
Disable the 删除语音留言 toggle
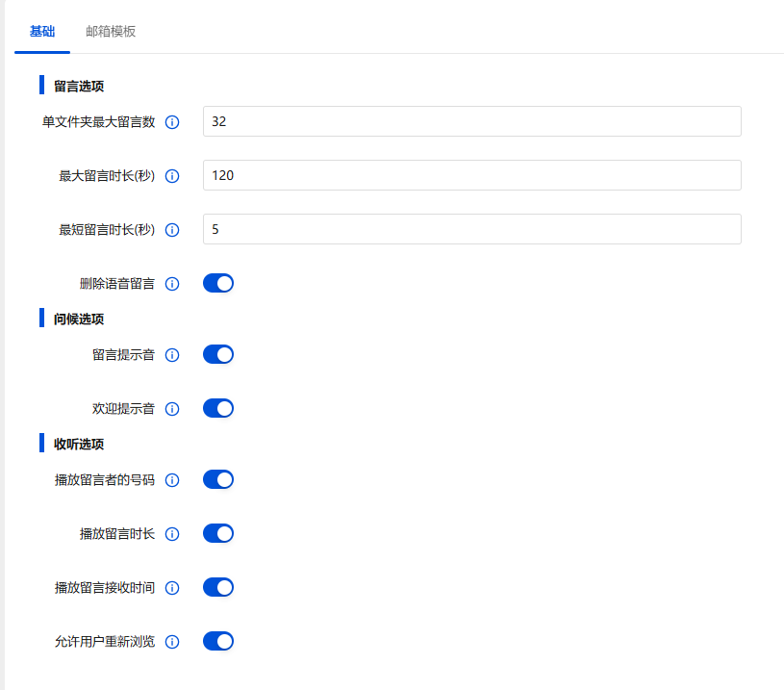point(218,283)
